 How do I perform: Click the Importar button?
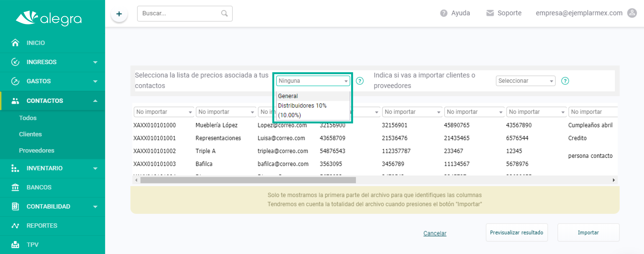[588, 232]
